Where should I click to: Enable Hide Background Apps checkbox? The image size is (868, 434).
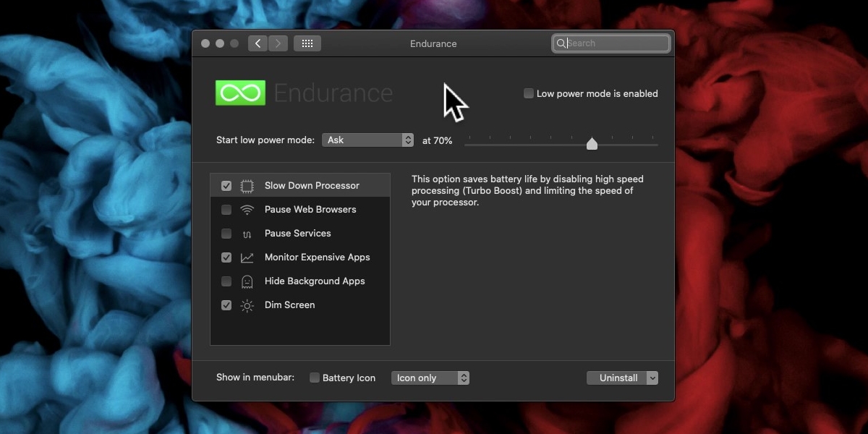click(226, 281)
